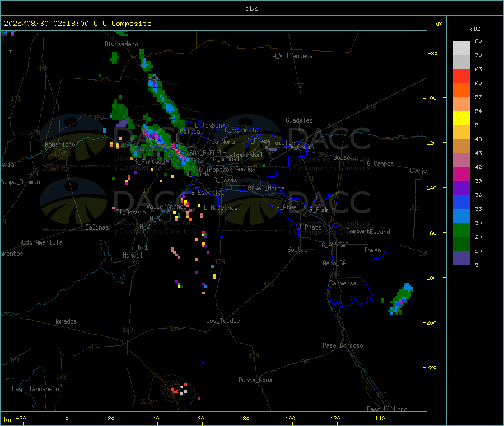Viewport: 504px width, 426px height.
Task: Click the Punta_Agua map label
Action: click(255, 380)
